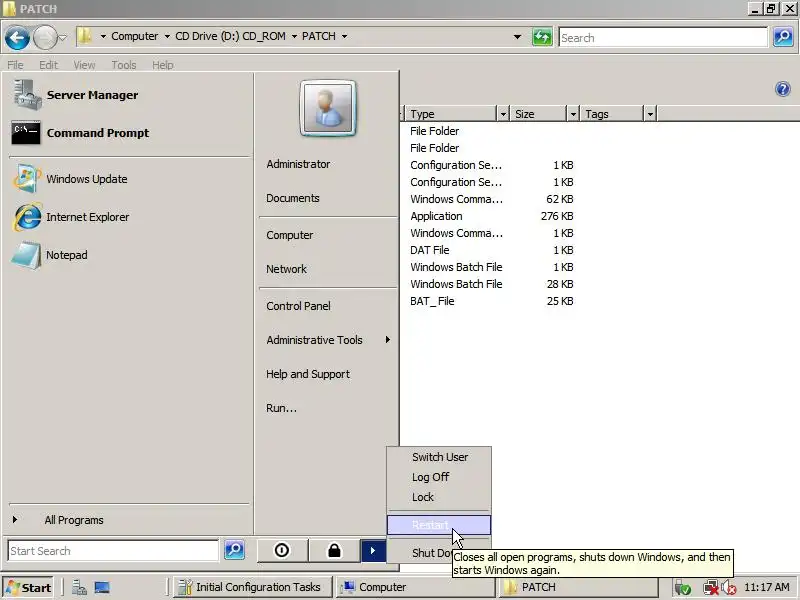Image resolution: width=800 pixels, height=600 pixels.
Task: Open the CD_ROM breadcrumb dropdown arrow
Action: (294, 36)
